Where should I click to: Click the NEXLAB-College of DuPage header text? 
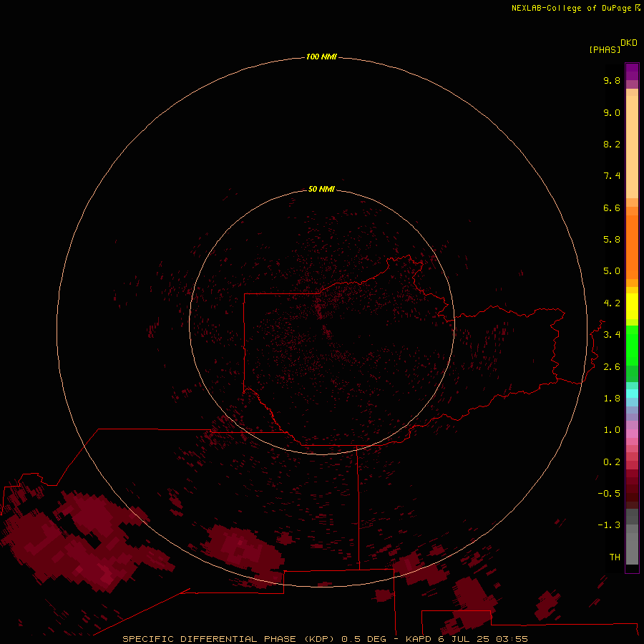point(572,8)
